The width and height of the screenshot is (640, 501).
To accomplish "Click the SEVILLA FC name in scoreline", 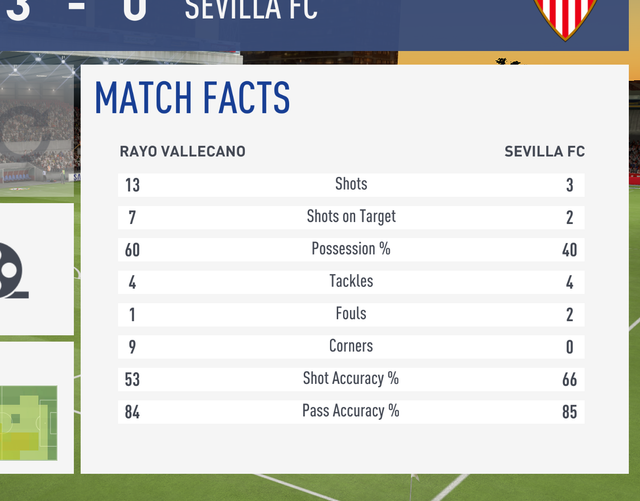I will click(x=251, y=12).
